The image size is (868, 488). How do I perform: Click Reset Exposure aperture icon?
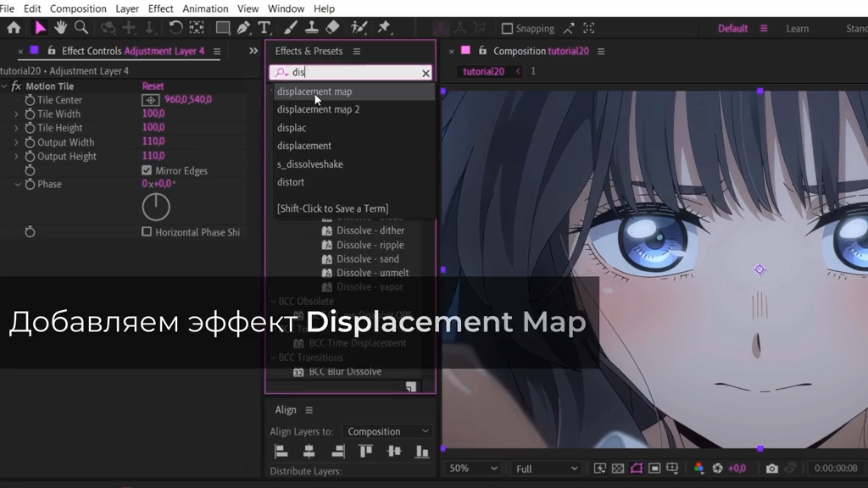coord(717,469)
